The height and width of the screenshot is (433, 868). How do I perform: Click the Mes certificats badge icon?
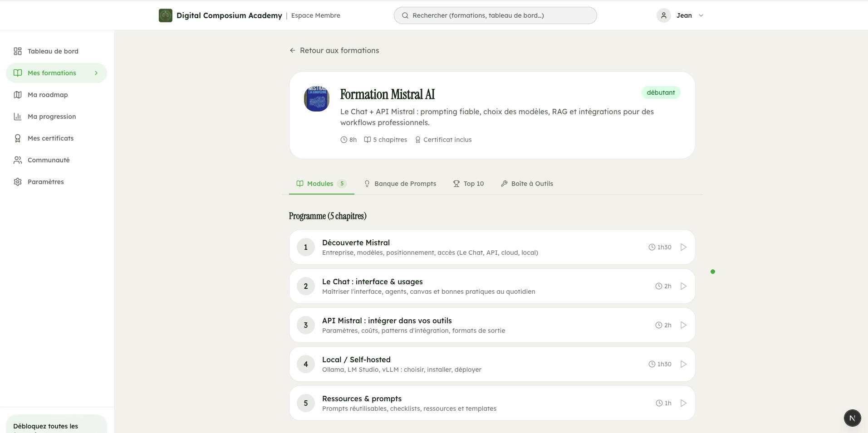[x=17, y=138]
